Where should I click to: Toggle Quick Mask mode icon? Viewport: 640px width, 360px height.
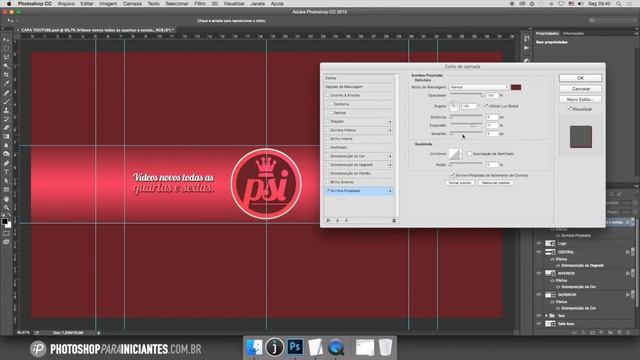[6, 233]
